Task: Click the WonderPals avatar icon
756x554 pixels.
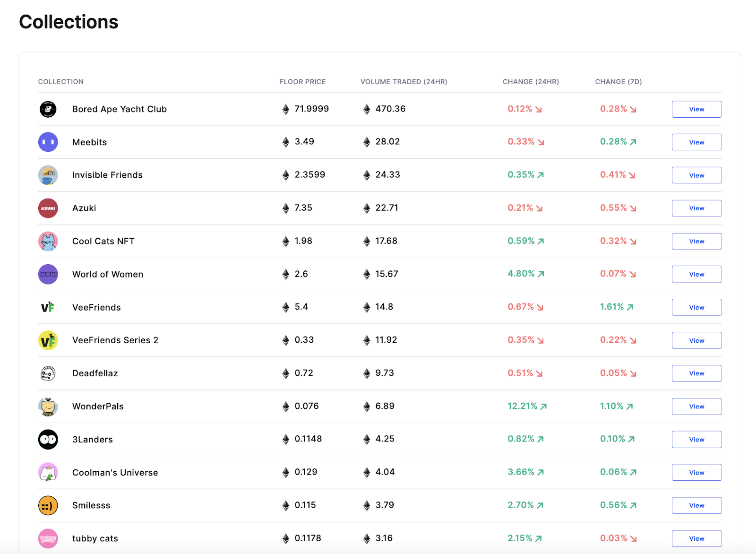Action: coord(48,407)
